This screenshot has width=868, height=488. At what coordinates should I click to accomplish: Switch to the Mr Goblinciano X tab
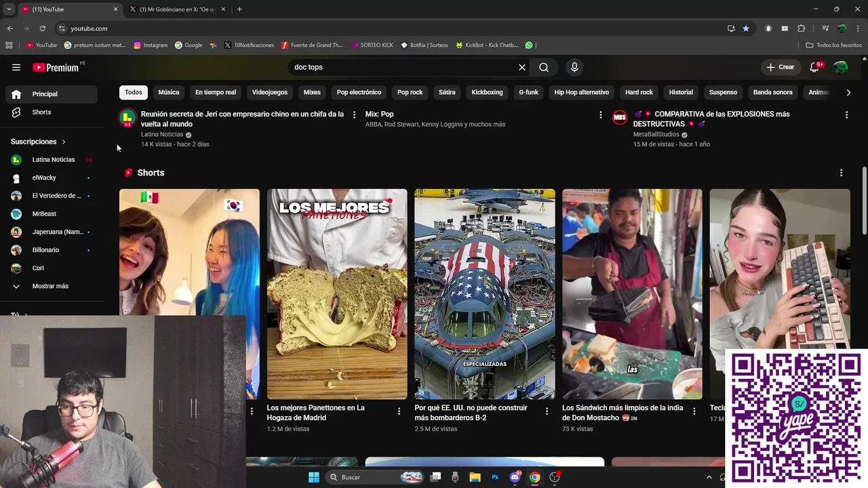(x=178, y=9)
